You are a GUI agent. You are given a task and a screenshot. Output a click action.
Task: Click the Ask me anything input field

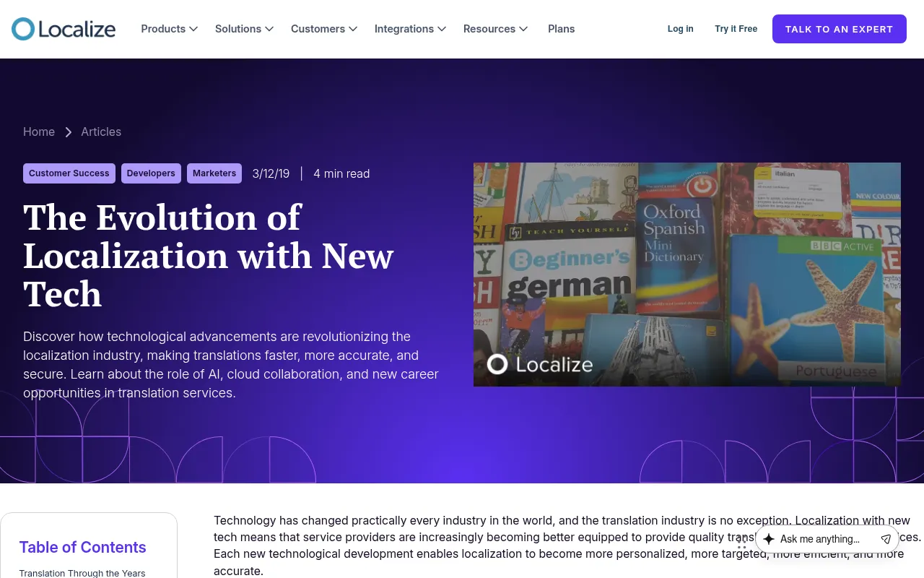pos(827,539)
